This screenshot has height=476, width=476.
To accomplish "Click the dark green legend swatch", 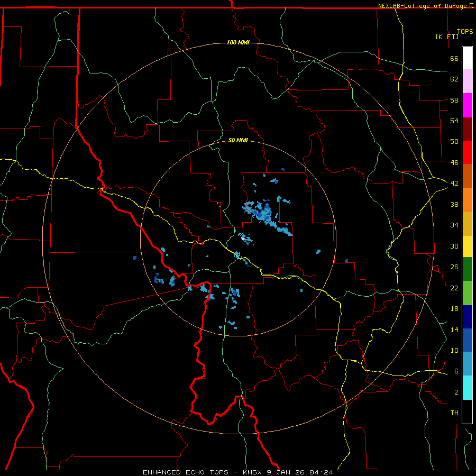I will [467, 269].
